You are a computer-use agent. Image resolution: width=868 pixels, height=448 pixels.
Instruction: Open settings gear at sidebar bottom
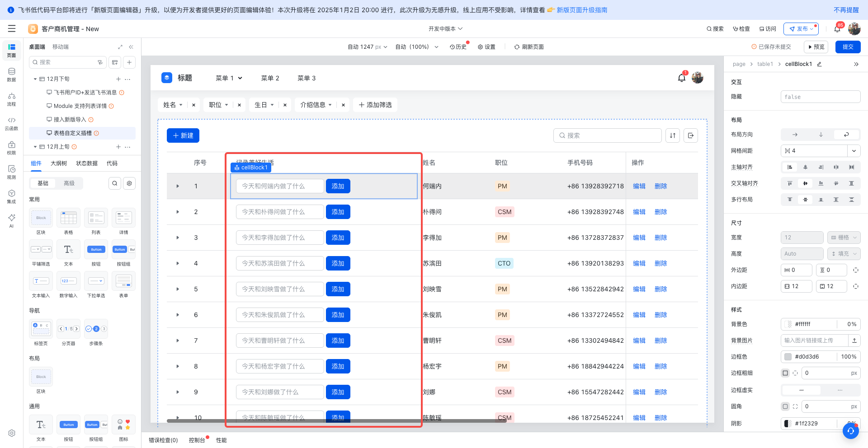pyautogui.click(x=12, y=433)
